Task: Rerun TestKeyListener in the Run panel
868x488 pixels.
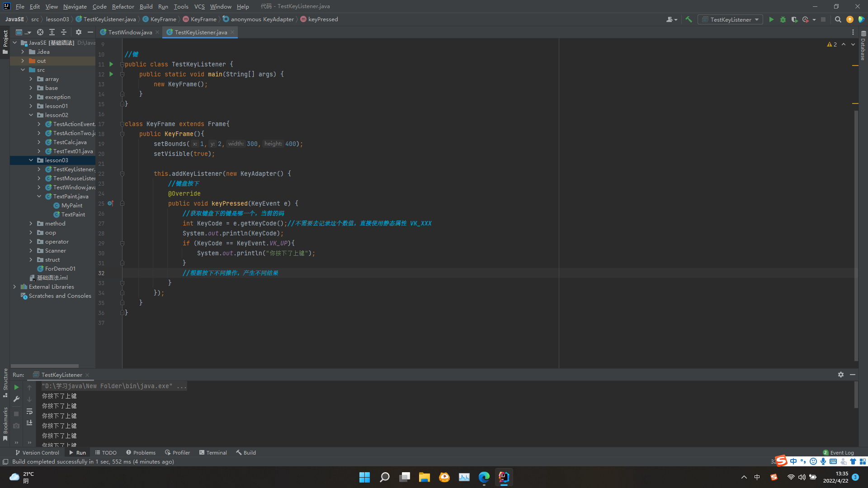Action: 16,387
